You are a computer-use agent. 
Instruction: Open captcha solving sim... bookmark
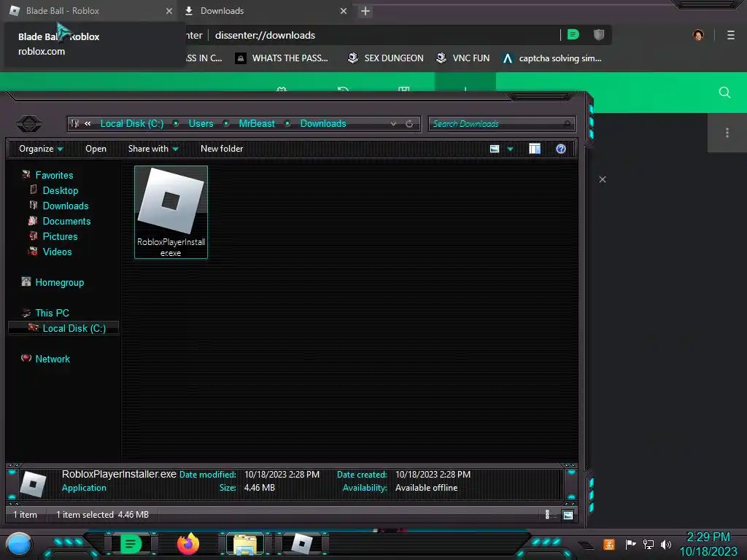tap(552, 58)
